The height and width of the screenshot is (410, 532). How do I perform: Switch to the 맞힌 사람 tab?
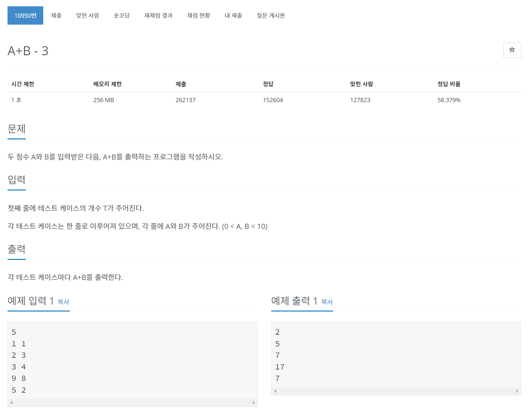(x=87, y=15)
